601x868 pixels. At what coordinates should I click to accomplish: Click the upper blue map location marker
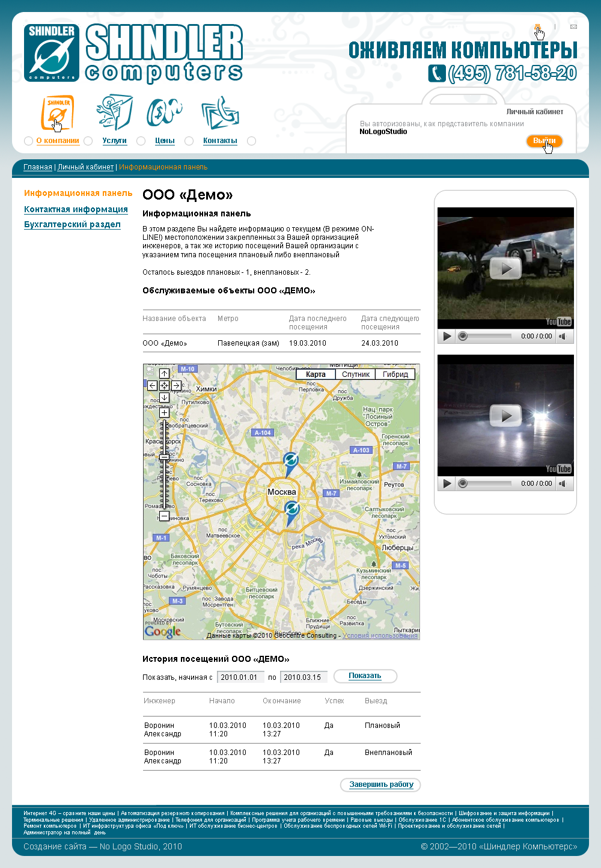[x=290, y=462]
